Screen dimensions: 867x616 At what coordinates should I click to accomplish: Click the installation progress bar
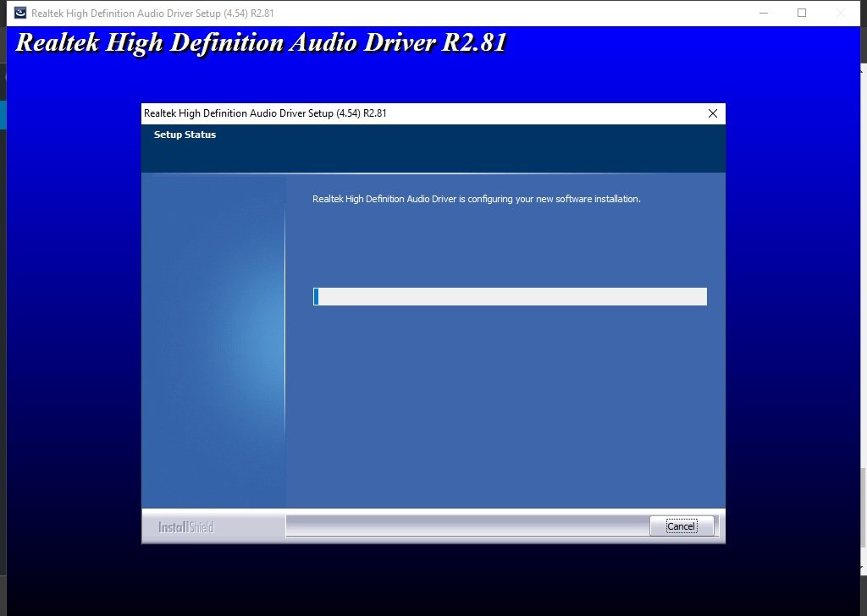tap(510, 296)
